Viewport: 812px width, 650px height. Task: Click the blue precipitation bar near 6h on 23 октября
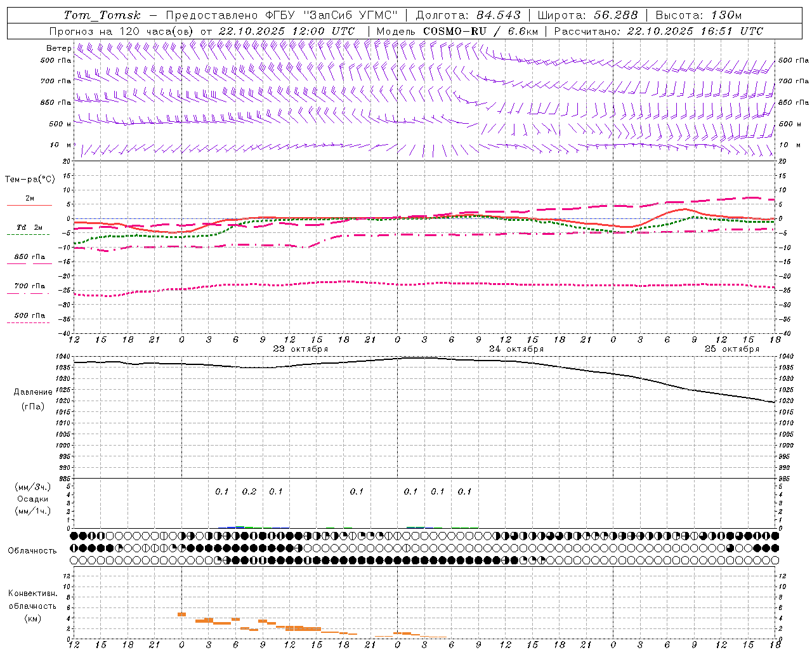pyautogui.click(x=235, y=527)
